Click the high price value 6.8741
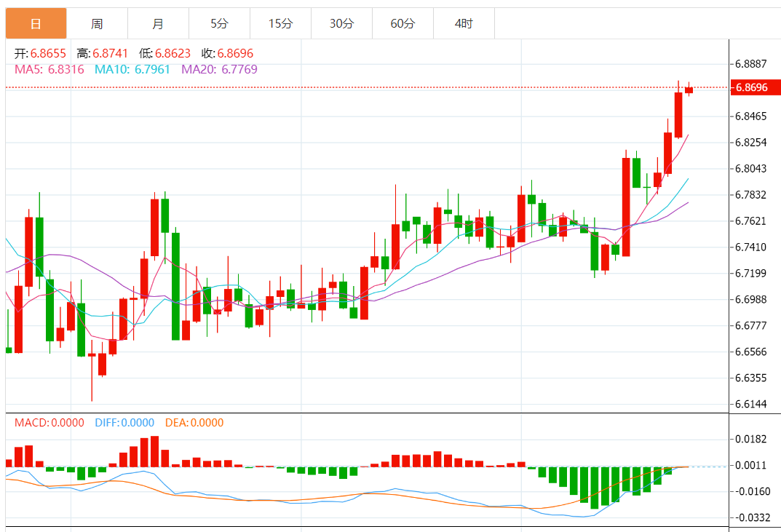The height and width of the screenshot is (532, 781). pyautogui.click(x=110, y=53)
